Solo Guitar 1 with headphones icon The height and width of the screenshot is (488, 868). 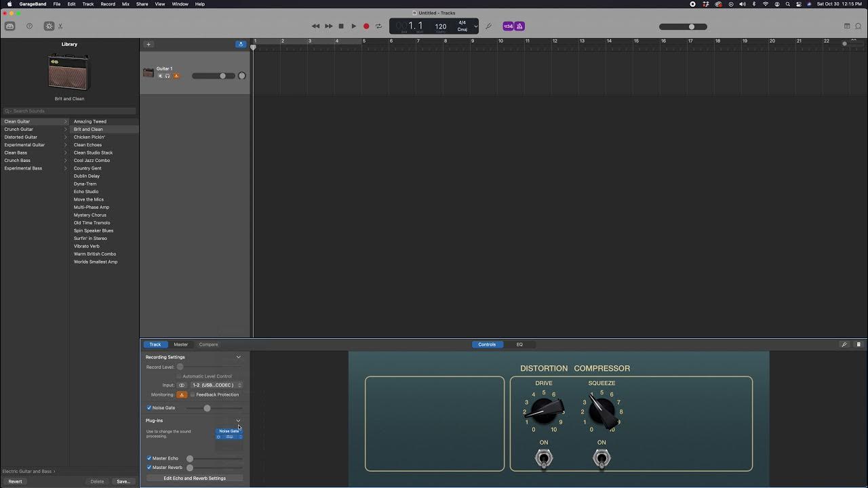(x=167, y=76)
